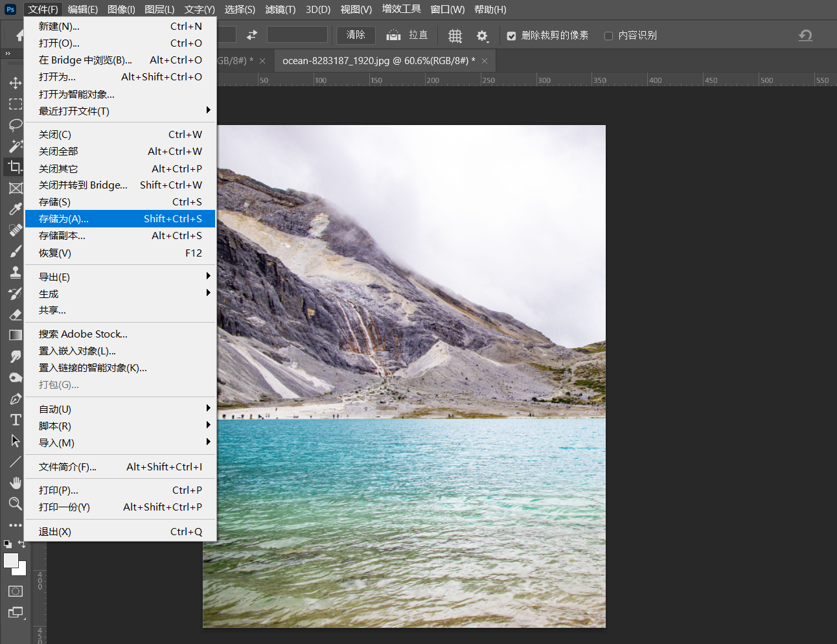Select the Sponge/Dodge tool
The width and height of the screenshot is (837, 644).
[x=16, y=377]
